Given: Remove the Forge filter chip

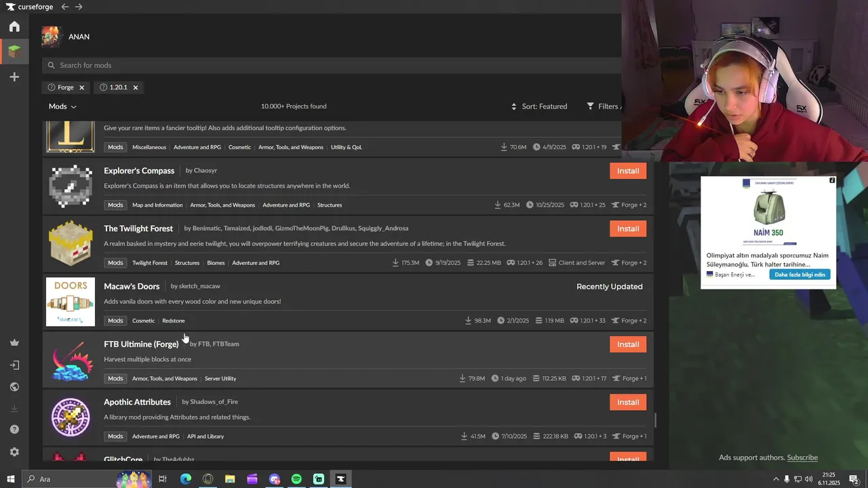Looking at the screenshot, I should pyautogui.click(x=81, y=87).
